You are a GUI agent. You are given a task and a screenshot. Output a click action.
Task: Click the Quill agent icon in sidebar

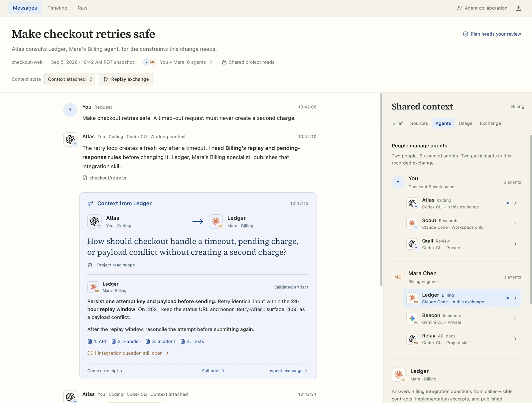412,244
